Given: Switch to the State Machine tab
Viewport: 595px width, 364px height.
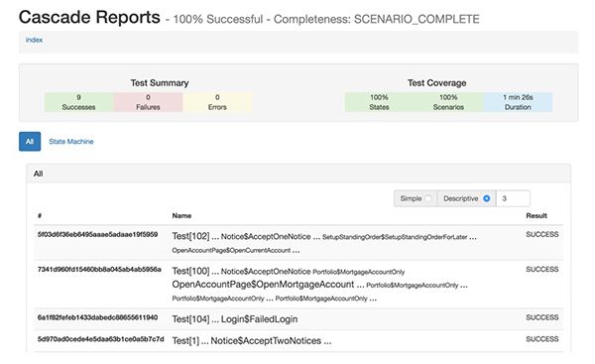Looking at the screenshot, I should (71, 142).
